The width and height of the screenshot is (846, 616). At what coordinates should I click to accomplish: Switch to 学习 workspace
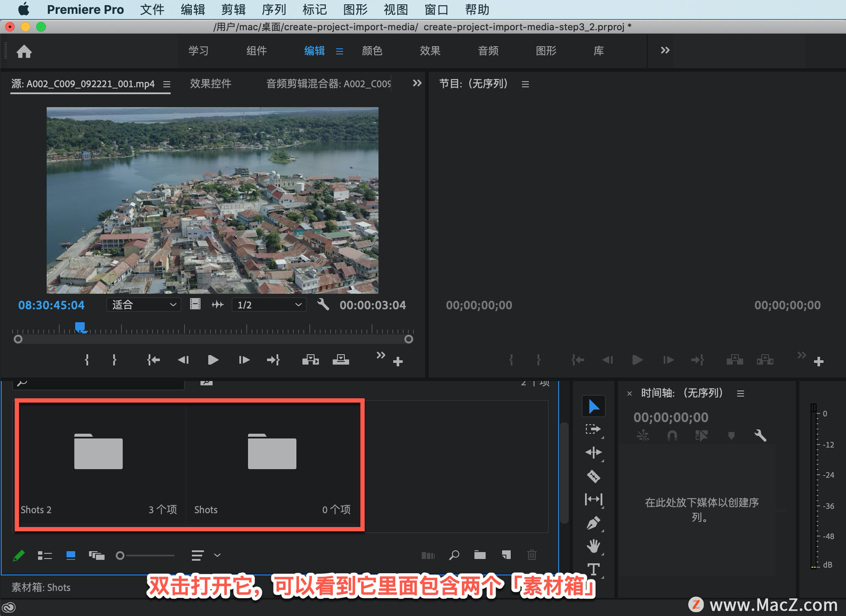(198, 51)
